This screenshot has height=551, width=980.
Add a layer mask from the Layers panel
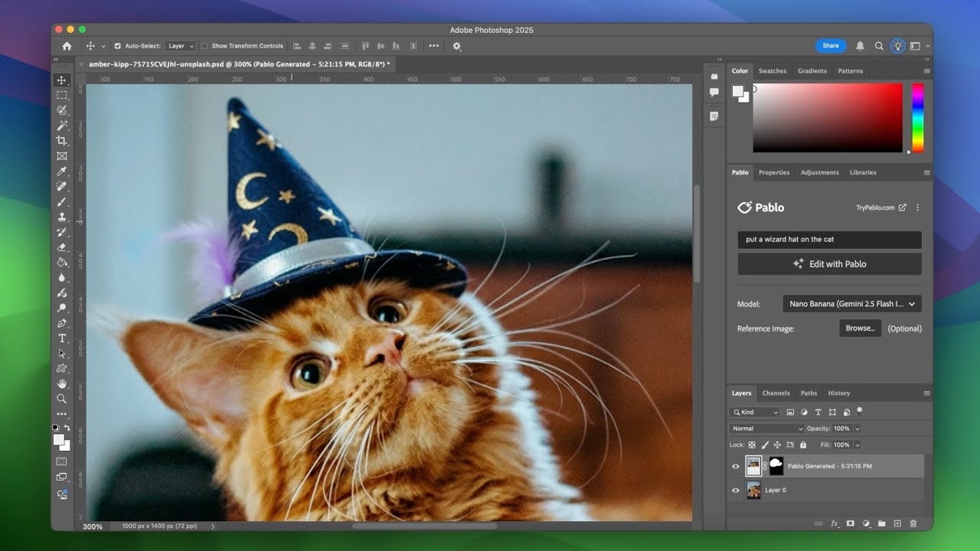click(x=850, y=523)
